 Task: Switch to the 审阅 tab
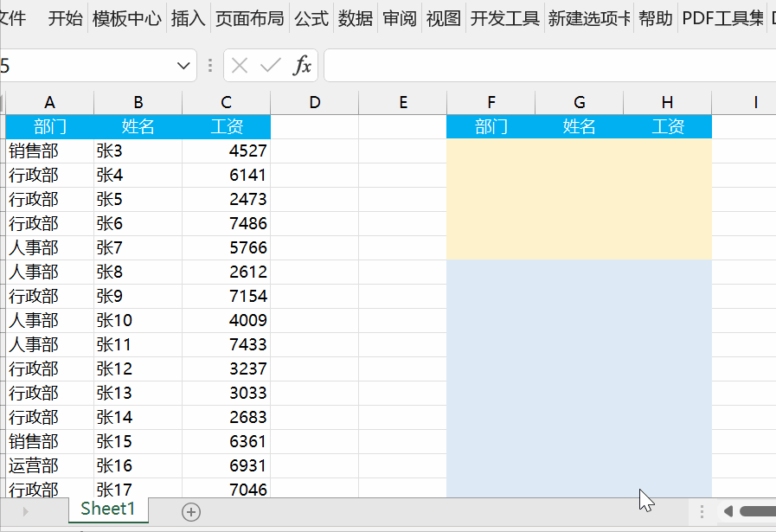(399, 17)
